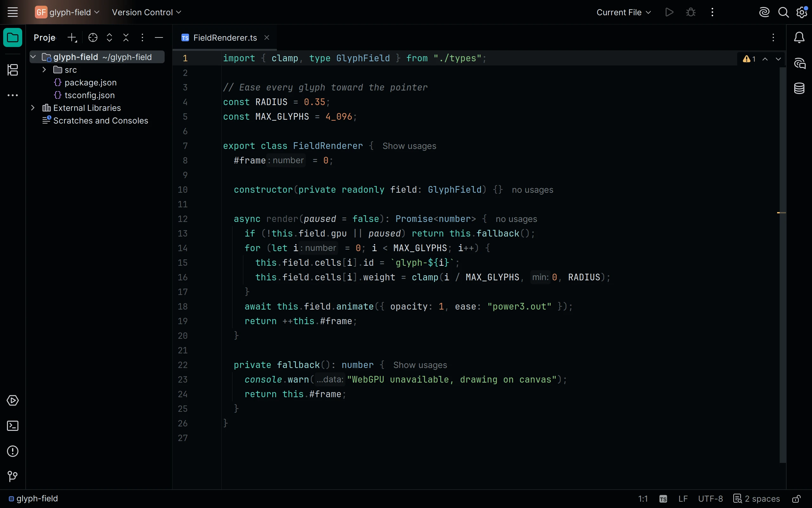Go to next highlighted problem arrow

pyautogui.click(x=778, y=59)
